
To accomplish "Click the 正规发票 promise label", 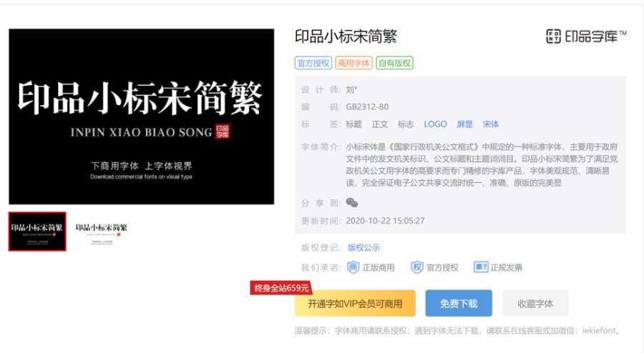I will point(506,268).
